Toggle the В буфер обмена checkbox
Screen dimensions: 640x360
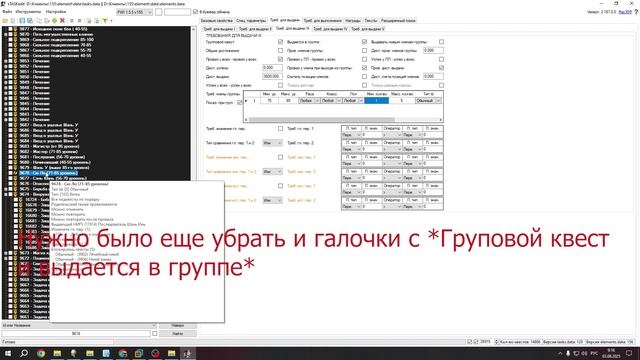(x=196, y=12)
